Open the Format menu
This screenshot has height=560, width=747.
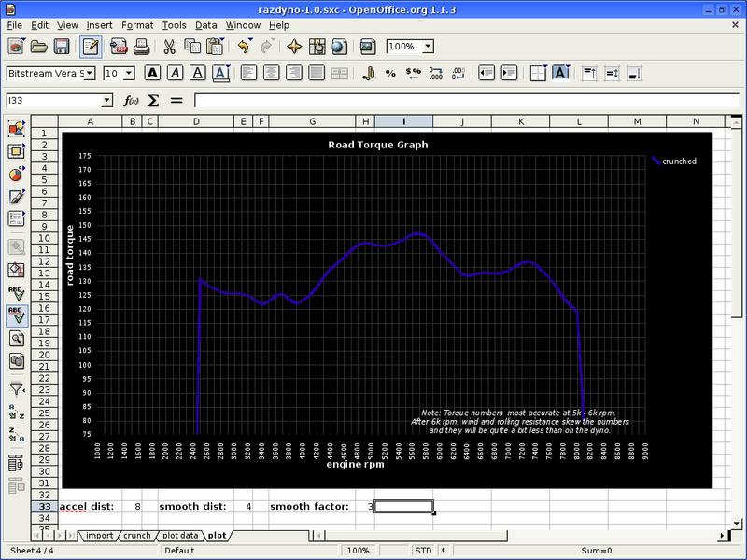[x=136, y=25]
